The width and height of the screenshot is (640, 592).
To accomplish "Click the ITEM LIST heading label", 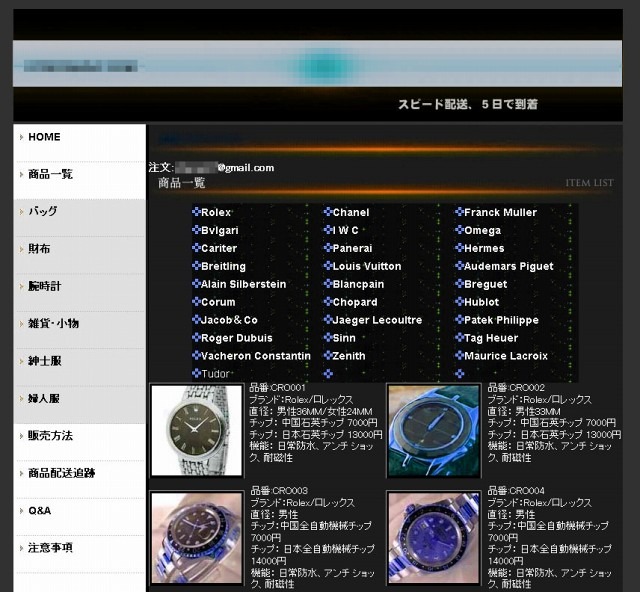I will pyautogui.click(x=589, y=183).
